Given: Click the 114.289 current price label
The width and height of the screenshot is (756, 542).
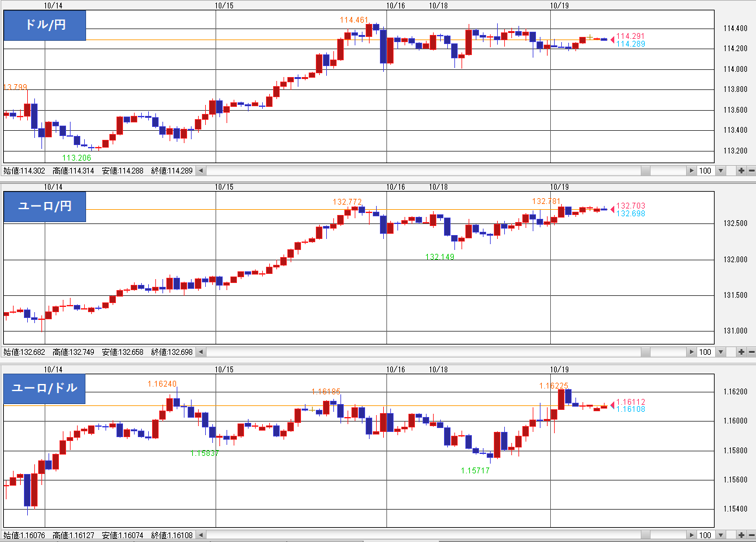Looking at the screenshot, I should point(630,44).
